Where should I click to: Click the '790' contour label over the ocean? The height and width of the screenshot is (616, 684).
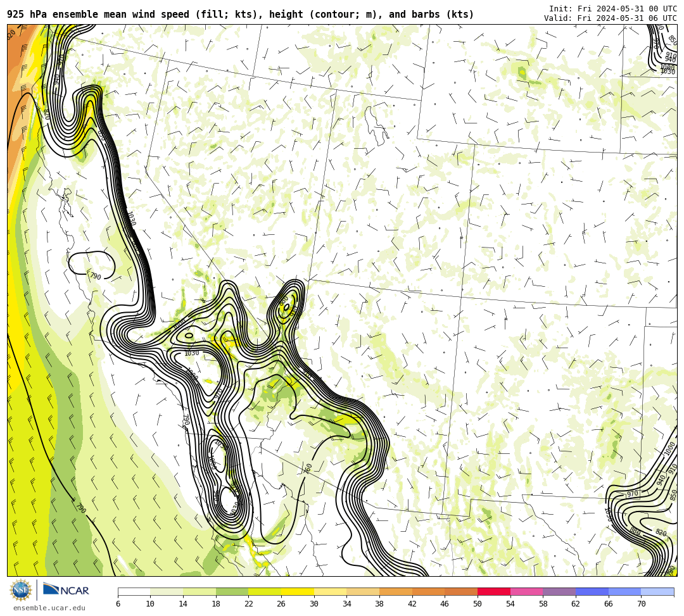click(x=80, y=508)
